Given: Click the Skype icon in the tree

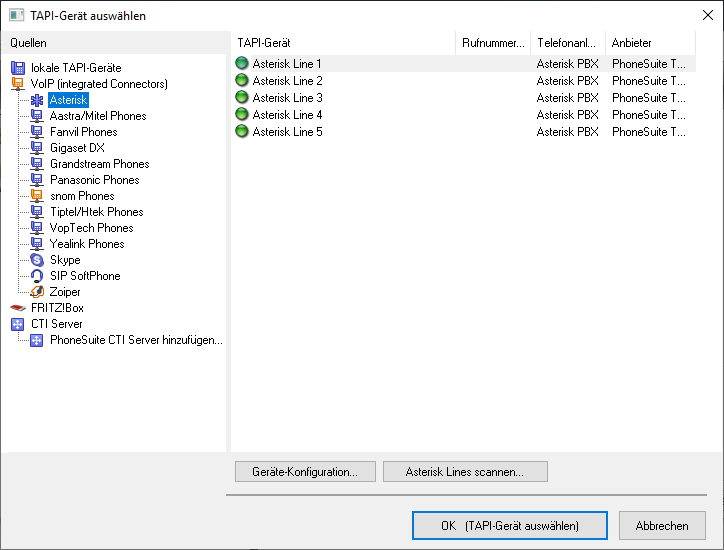Looking at the screenshot, I should tap(37, 260).
